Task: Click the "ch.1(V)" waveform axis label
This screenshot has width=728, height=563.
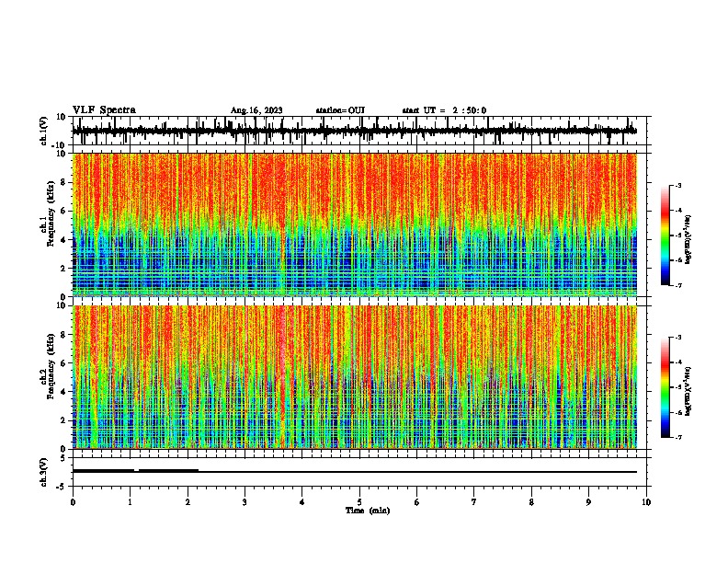Action: 44,131
